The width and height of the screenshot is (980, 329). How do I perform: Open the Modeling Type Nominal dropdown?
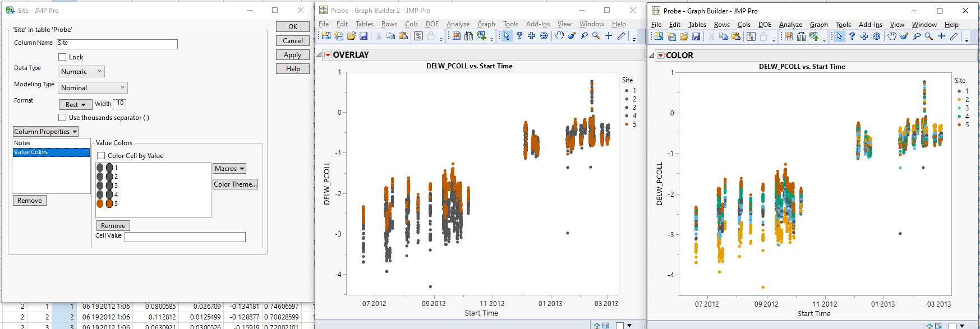click(93, 88)
